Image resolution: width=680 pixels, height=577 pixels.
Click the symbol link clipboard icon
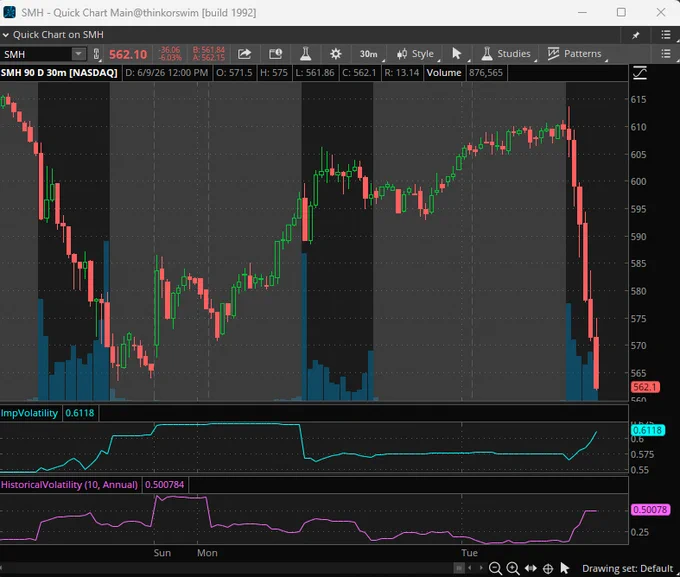click(x=96, y=54)
